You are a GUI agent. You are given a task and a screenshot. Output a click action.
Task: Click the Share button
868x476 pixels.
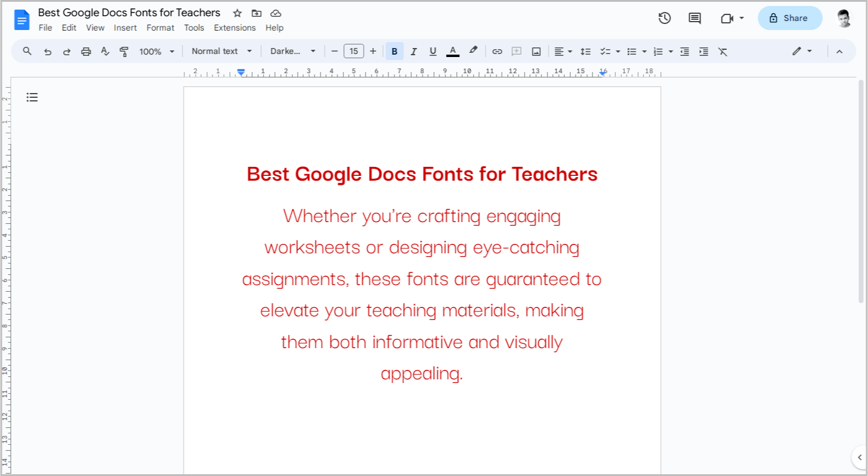789,18
